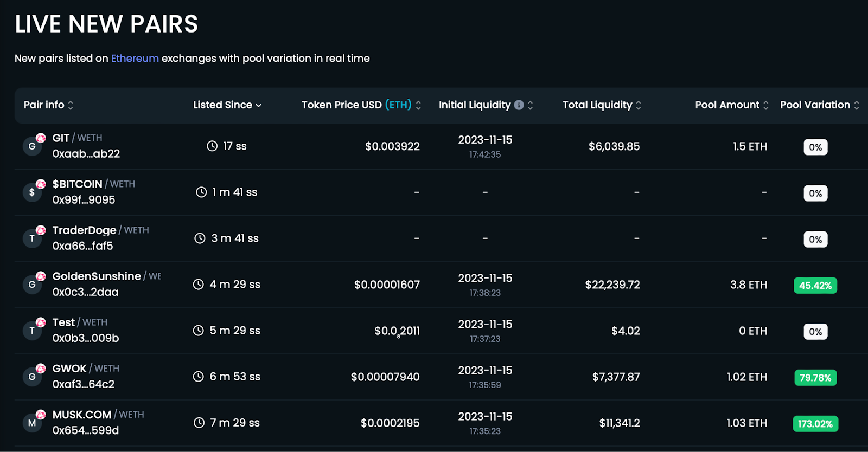
Task: Click initial liquidity time 17:35:59
Action: pyautogui.click(x=485, y=385)
